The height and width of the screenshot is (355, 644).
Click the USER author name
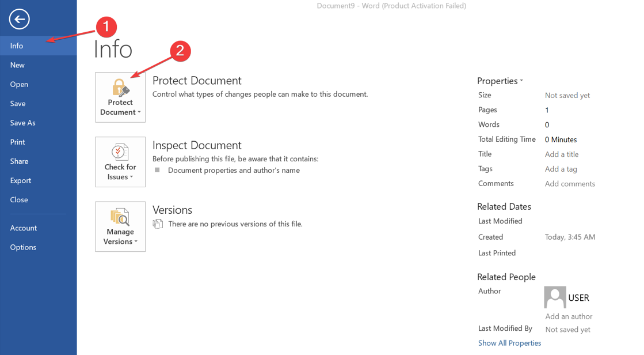tap(579, 298)
